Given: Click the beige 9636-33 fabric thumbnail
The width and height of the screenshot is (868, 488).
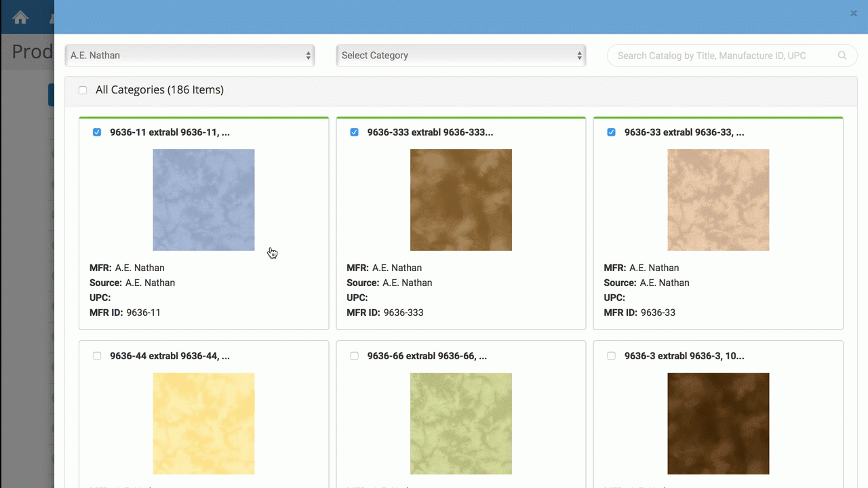Looking at the screenshot, I should (x=718, y=200).
